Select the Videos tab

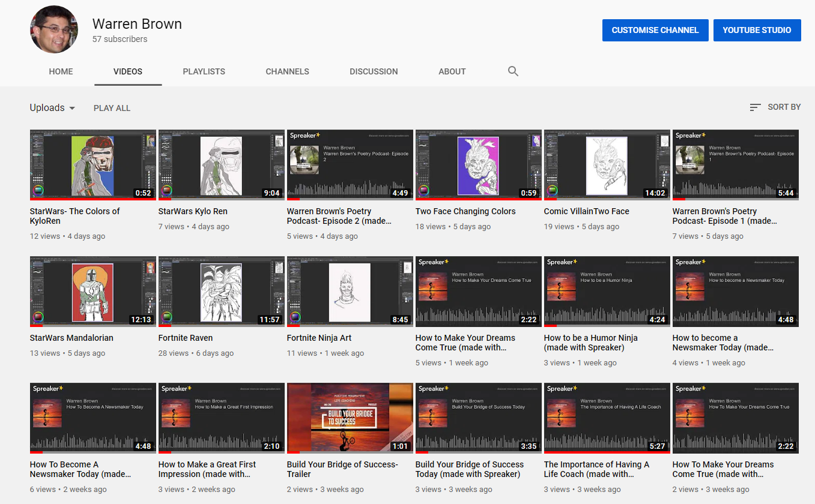tap(128, 71)
